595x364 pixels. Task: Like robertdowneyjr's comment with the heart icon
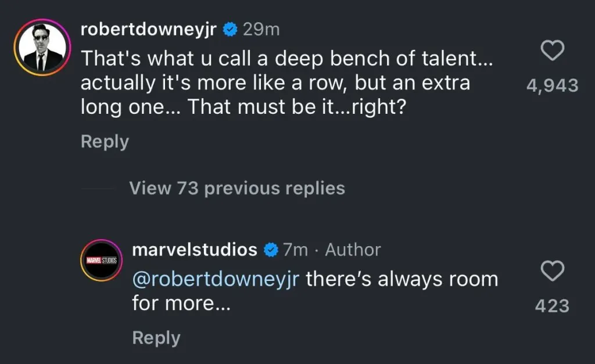[553, 51]
